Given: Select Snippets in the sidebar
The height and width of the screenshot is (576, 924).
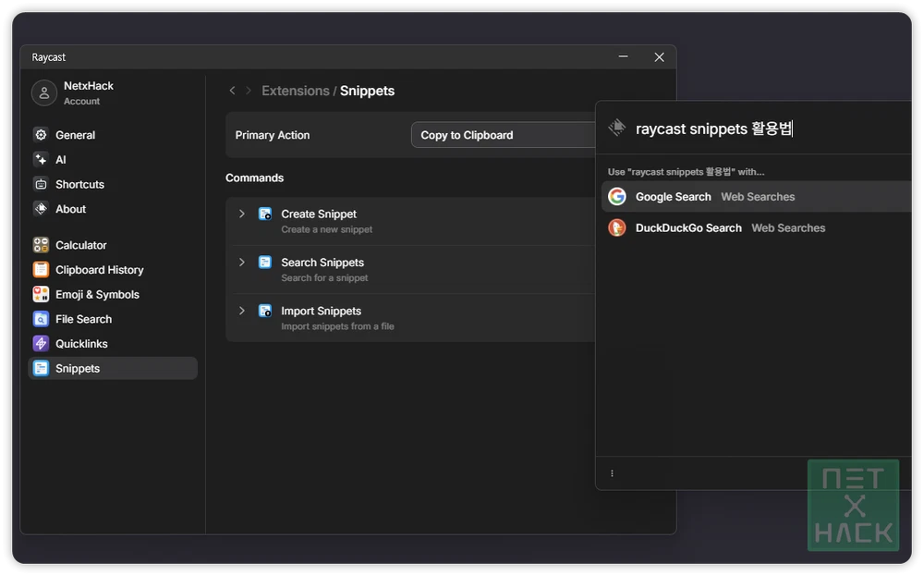Looking at the screenshot, I should (113, 369).
